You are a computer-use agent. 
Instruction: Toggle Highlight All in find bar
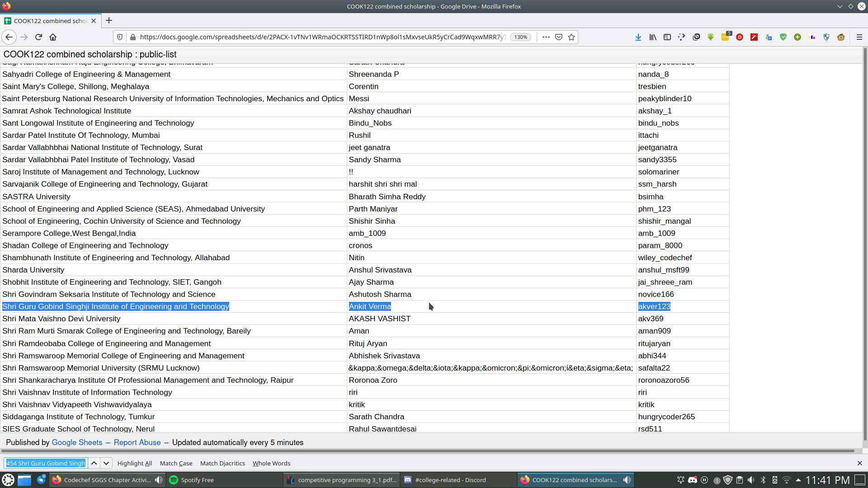(134, 463)
